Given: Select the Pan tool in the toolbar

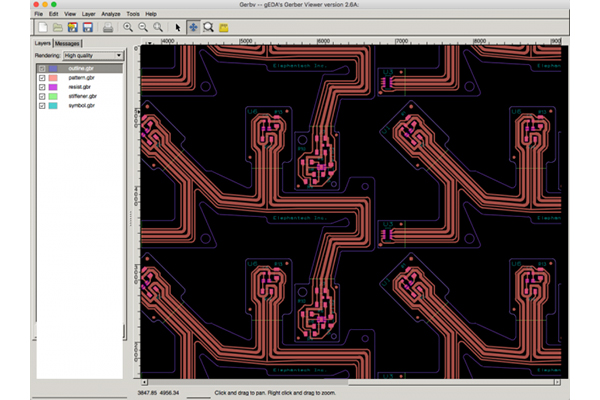Looking at the screenshot, I should [x=192, y=27].
